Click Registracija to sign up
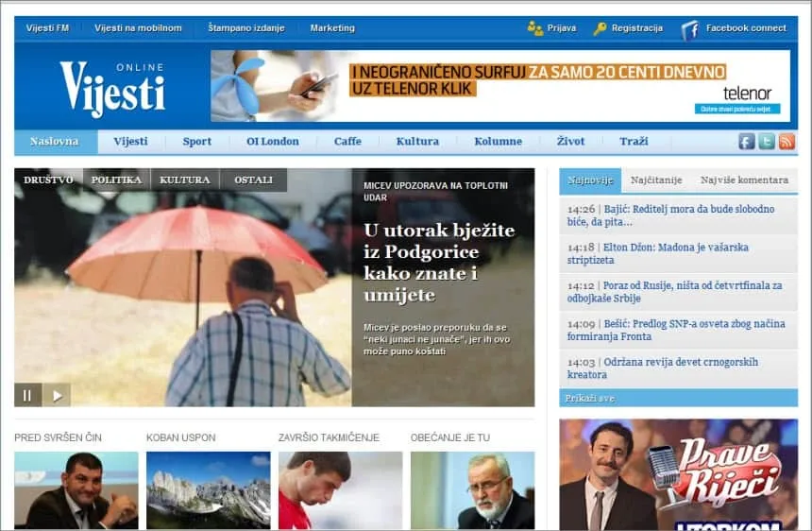This screenshot has height=531, width=812. coord(637,28)
